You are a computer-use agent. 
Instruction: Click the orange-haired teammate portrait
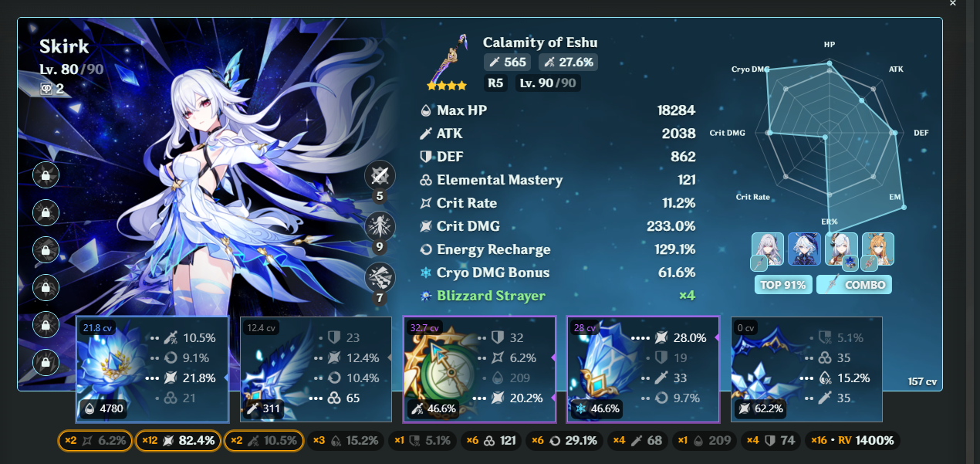[x=878, y=251]
